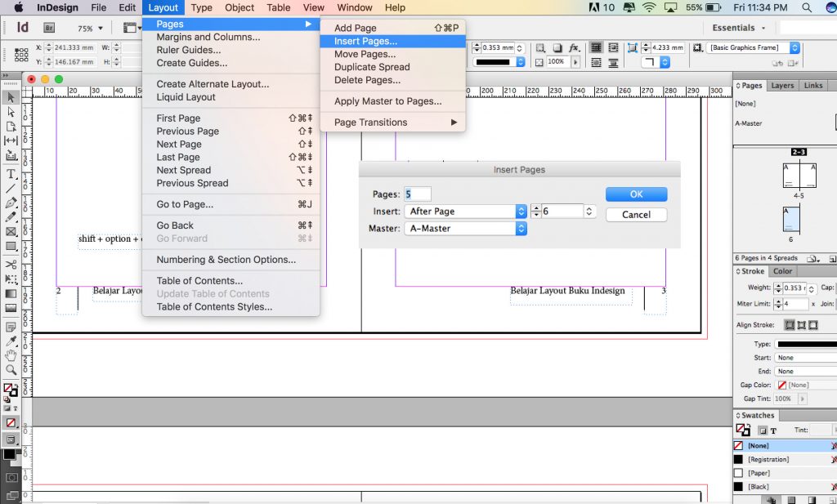The height and width of the screenshot is (504, 837).
Task: Select the [Paper] swatch
Action: tap(785, 473)
